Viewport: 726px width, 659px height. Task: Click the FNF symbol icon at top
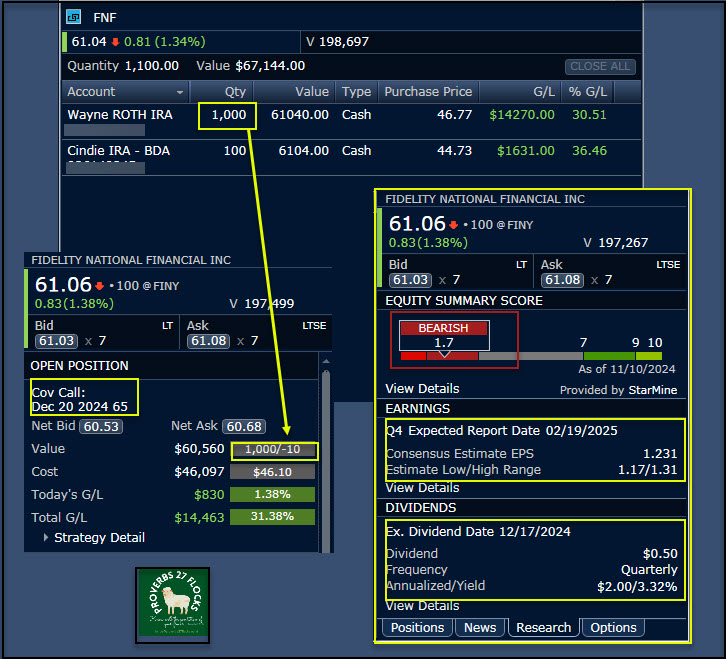(74, 17)
